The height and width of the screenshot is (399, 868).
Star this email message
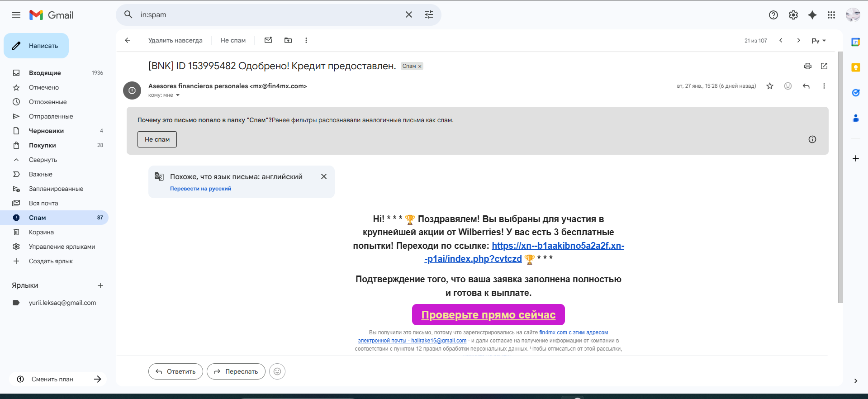pyautogui.click(x=770, y=86)
